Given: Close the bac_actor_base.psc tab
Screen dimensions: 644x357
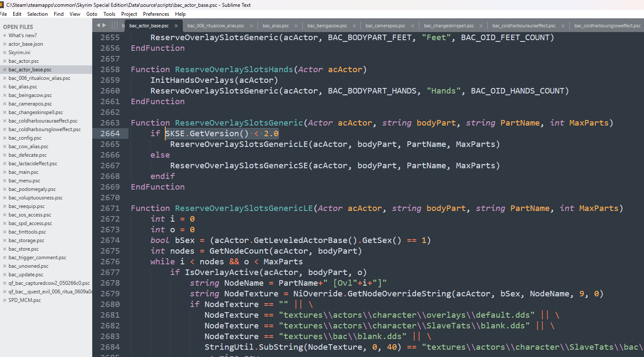Looking at the screenshot, I should coord(176,26).
